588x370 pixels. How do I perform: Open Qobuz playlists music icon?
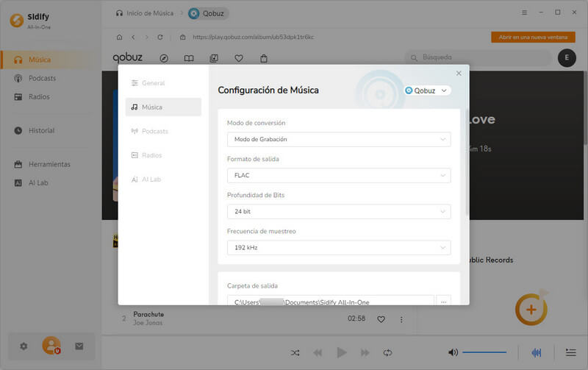214,58
